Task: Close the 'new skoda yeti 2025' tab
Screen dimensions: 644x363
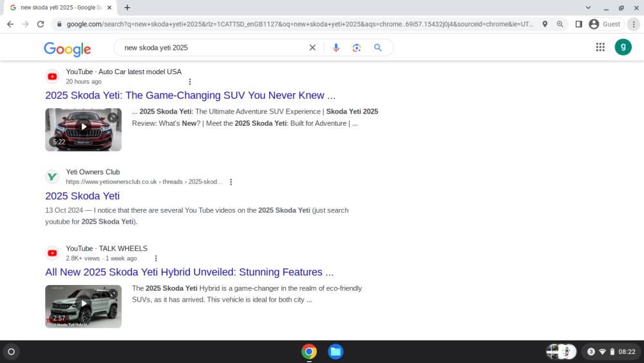Action: (109, 7)
